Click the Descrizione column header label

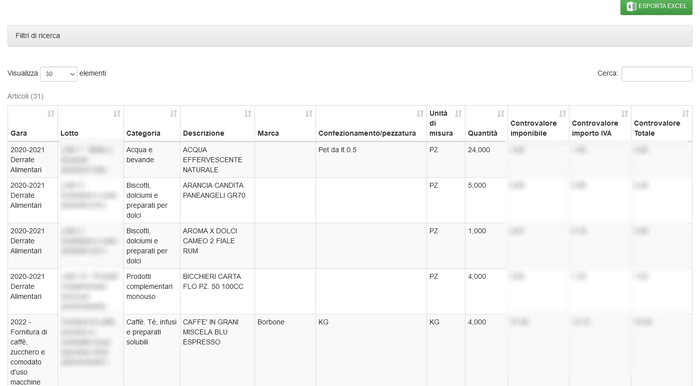click(x=204, y=133)
